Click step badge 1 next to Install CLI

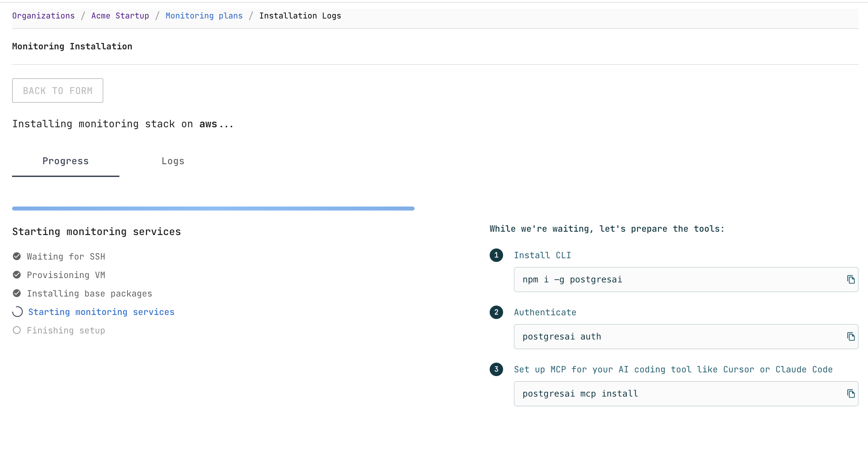[x=496, y=255]
